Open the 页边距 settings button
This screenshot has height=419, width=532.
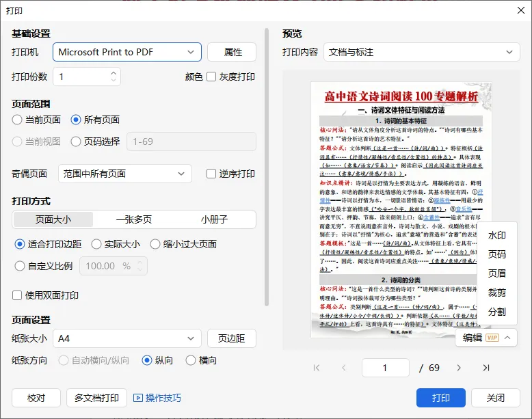(x=231, y=338)
